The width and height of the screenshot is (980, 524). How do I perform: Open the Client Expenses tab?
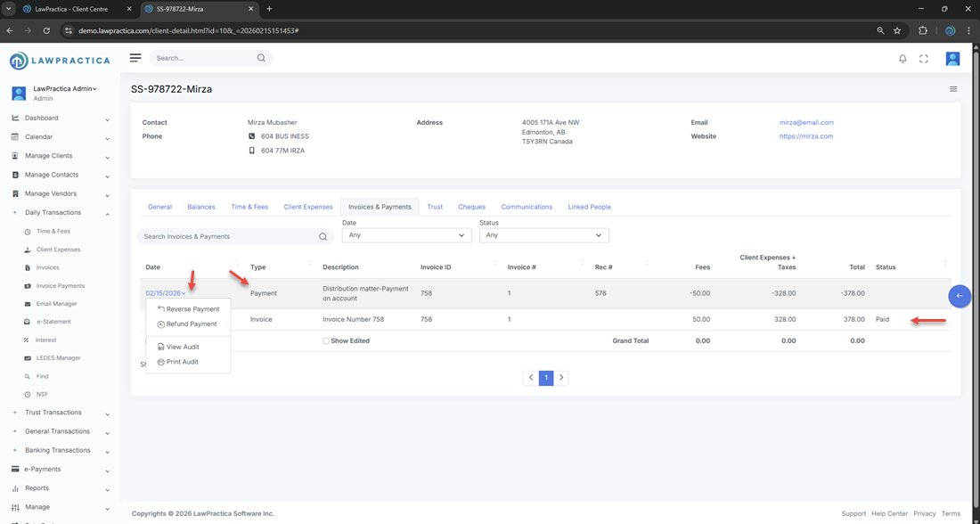[308, 207]
